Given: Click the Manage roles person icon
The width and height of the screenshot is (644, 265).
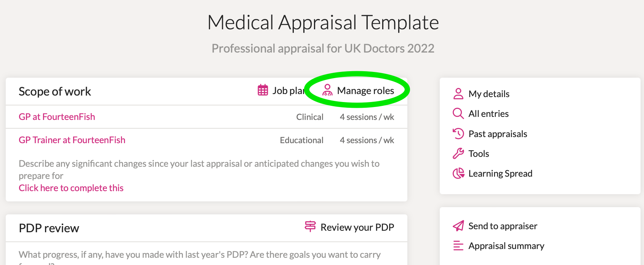Looking at the screenshot, I should click(327, 90).
